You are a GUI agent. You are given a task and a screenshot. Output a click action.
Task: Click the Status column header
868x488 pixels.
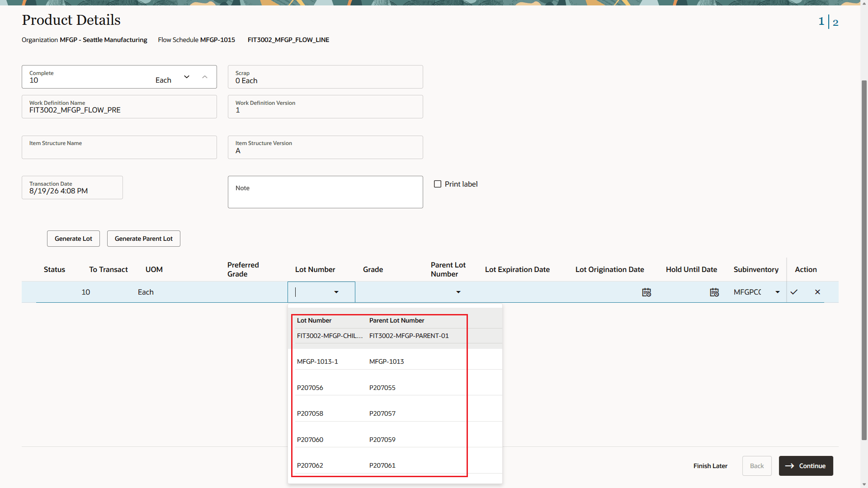pyautogui.click(x=54, y=269)
